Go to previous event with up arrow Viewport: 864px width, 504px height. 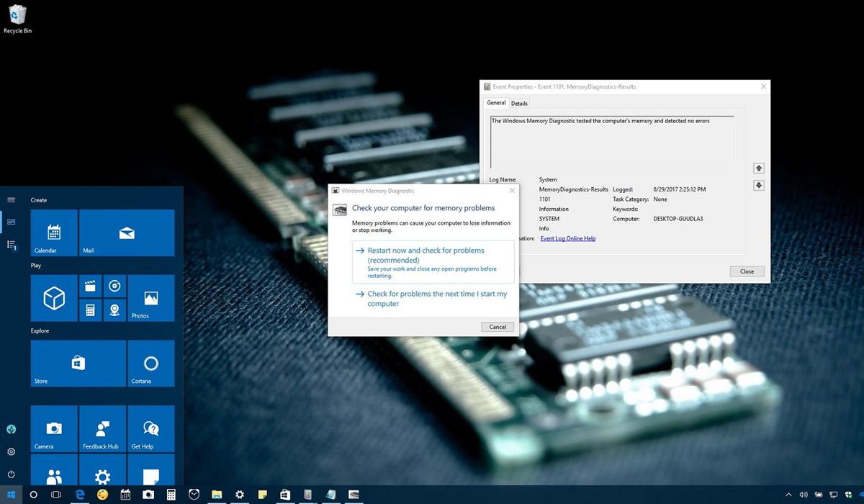(758, 168)
